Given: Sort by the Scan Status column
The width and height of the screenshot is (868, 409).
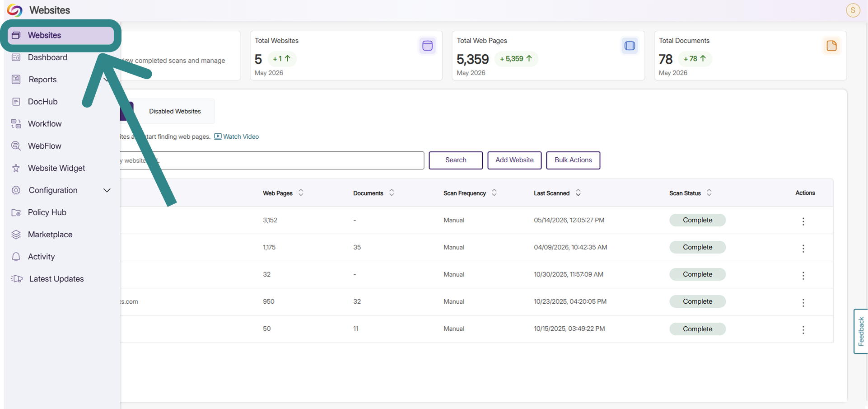Looking at the screenshot, I should tap(709, 193).
